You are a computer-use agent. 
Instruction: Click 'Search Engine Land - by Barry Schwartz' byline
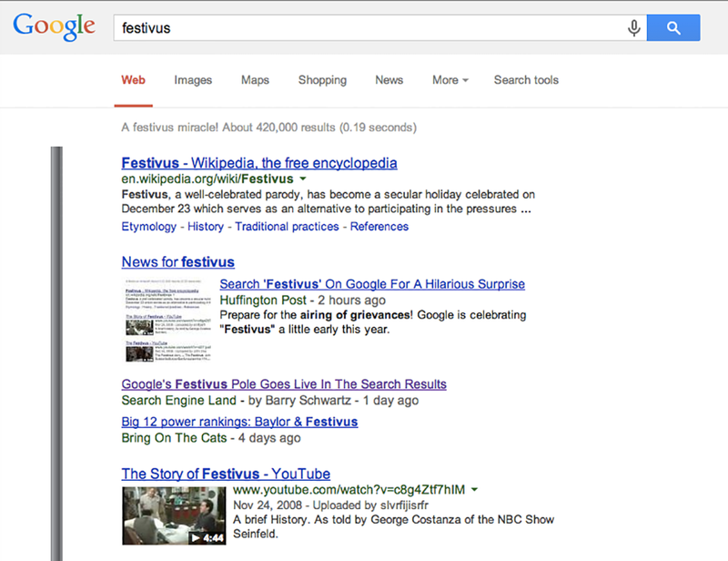(x=237, y=400)
